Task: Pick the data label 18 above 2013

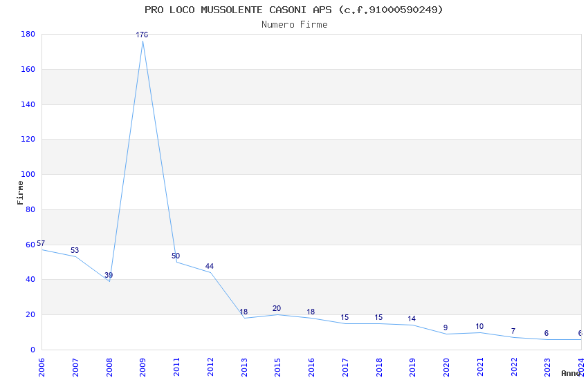Action: (x=244, y=312)
